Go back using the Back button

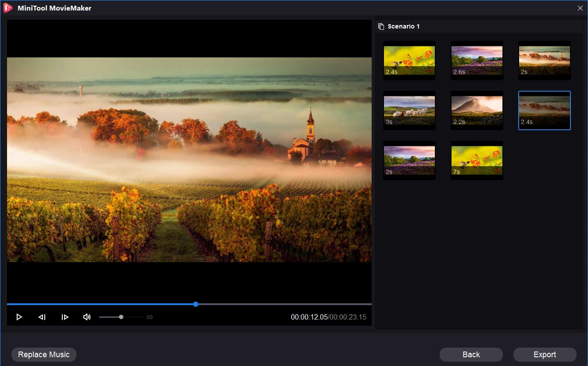471,355
